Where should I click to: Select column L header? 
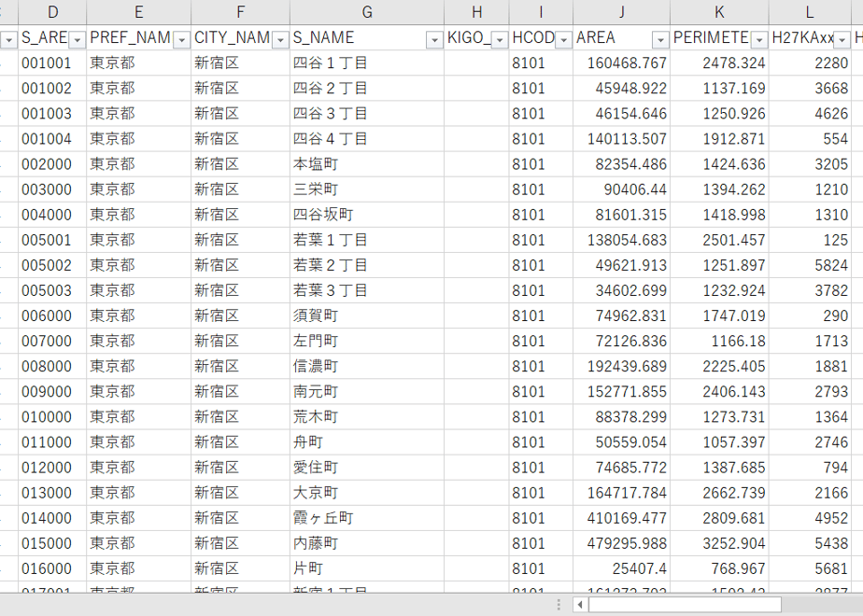point(810,12)
